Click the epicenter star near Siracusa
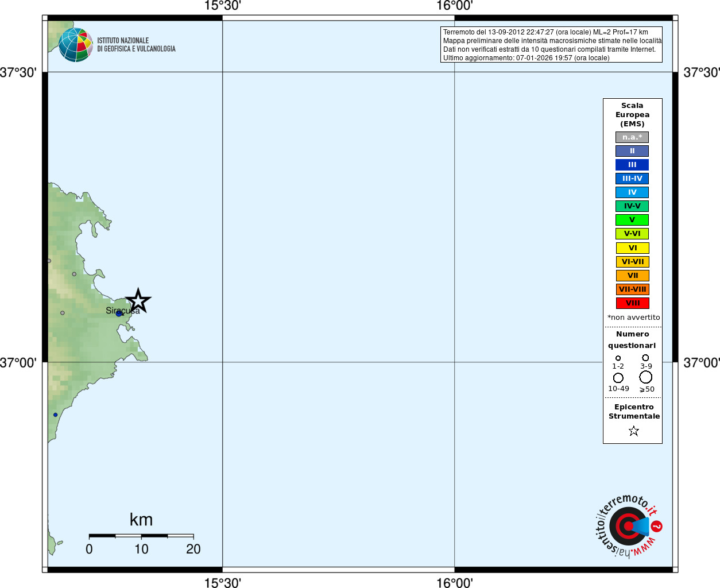Screen dimensions: 720x588 (x=138, y=300)
